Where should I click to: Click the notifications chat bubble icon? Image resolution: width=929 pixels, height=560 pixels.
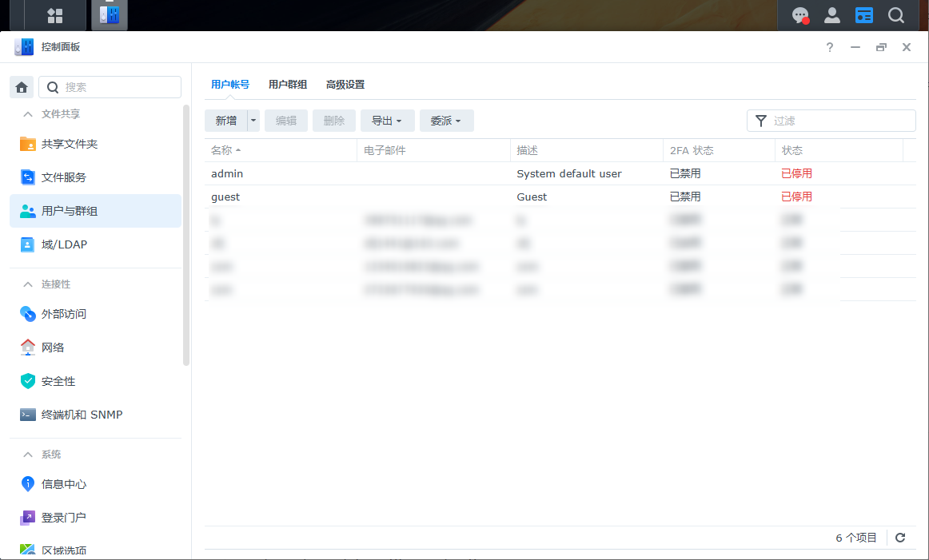(x=800, y=15)
